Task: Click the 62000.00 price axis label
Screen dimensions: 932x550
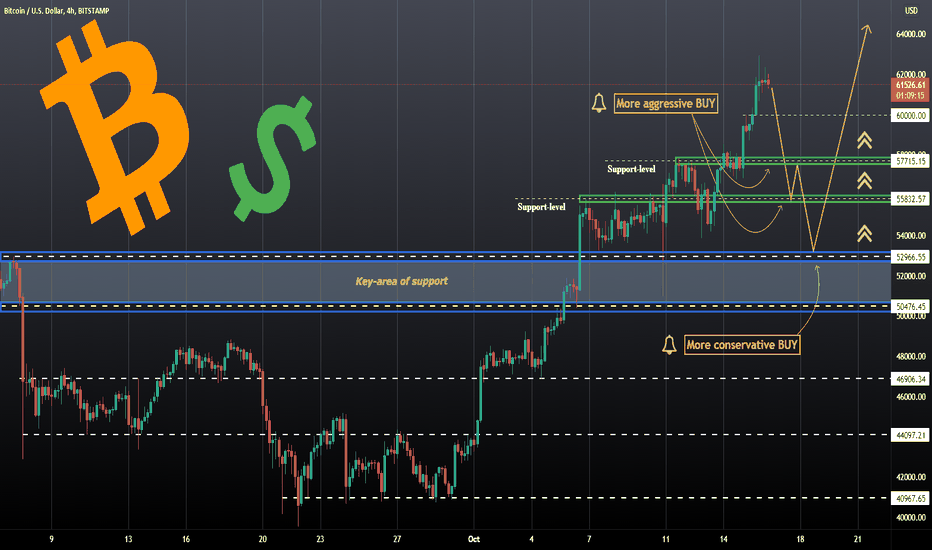Action: 911,74
